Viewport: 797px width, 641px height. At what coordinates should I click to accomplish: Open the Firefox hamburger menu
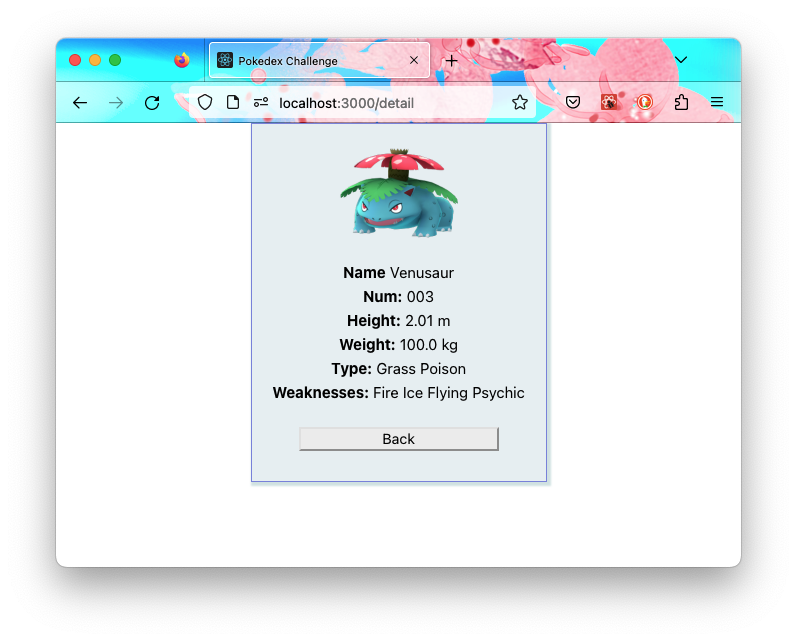[717, 103]
